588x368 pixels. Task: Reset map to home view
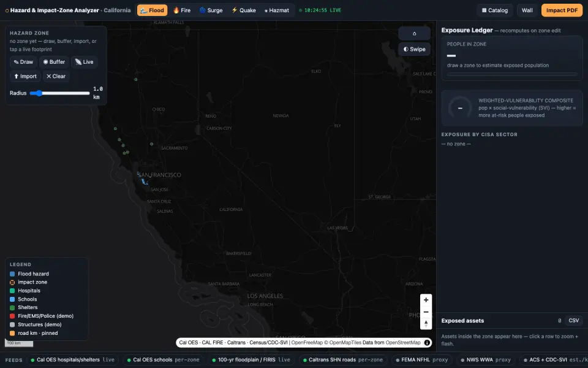pos(415,33)
